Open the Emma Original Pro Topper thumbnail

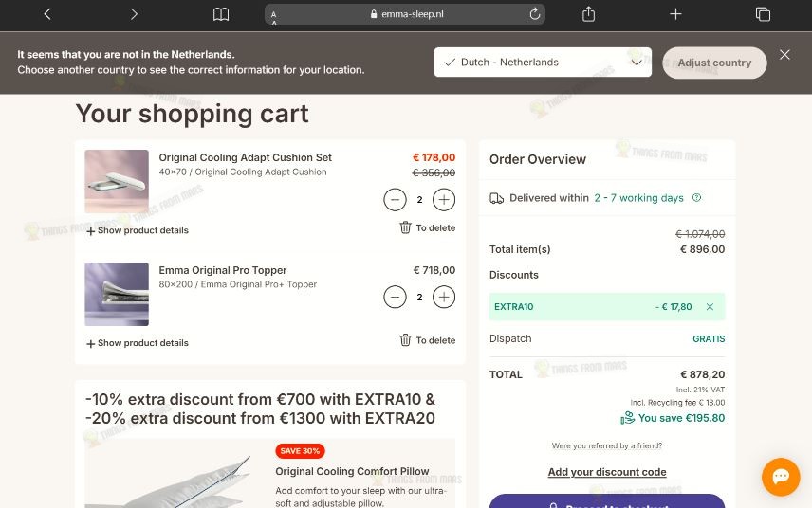[117, 294]
